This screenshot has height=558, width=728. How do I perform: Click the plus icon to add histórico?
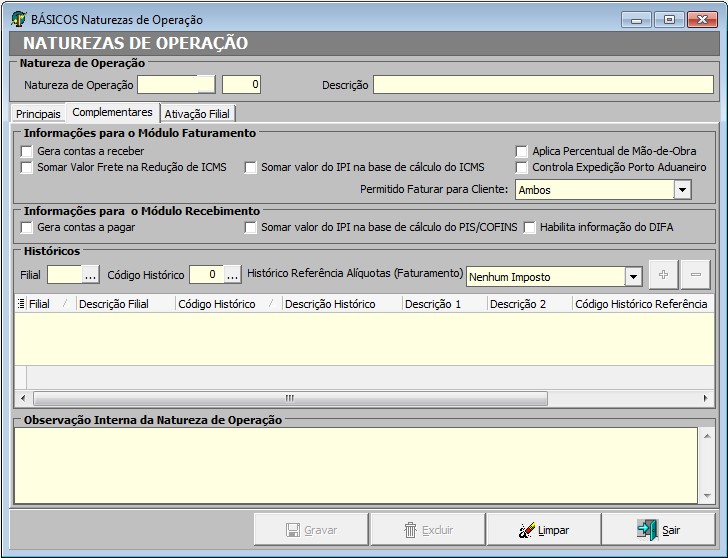pyautogui.click(x=662, y=275)
